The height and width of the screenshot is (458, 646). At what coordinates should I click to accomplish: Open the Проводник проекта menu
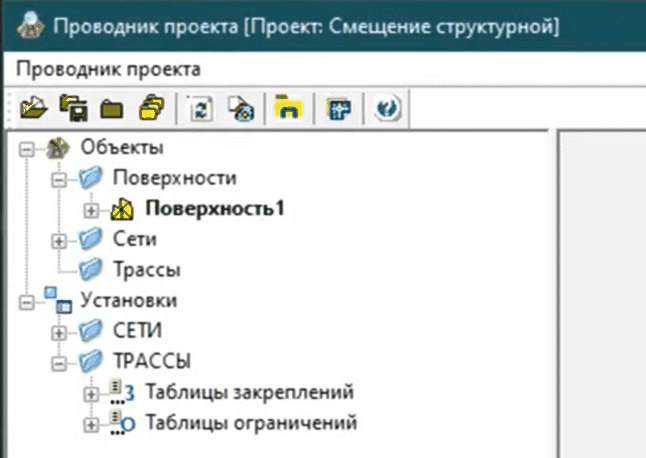109,69
